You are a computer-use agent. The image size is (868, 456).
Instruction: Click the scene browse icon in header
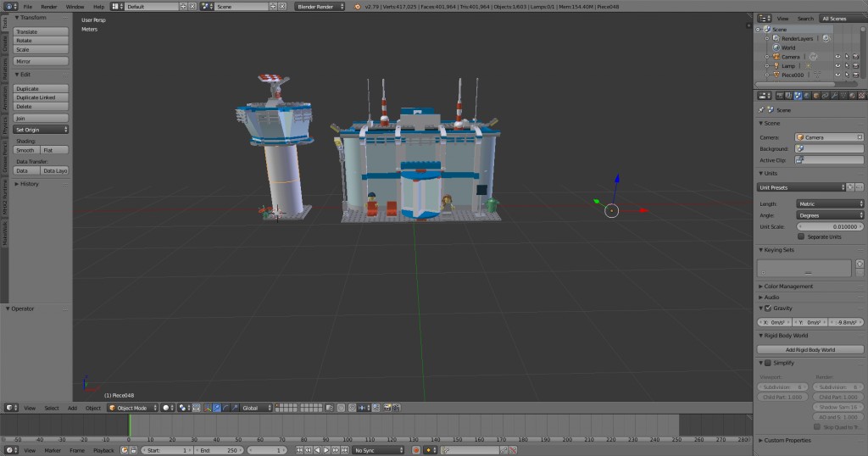pyautogui.click(x=207, y=7)
